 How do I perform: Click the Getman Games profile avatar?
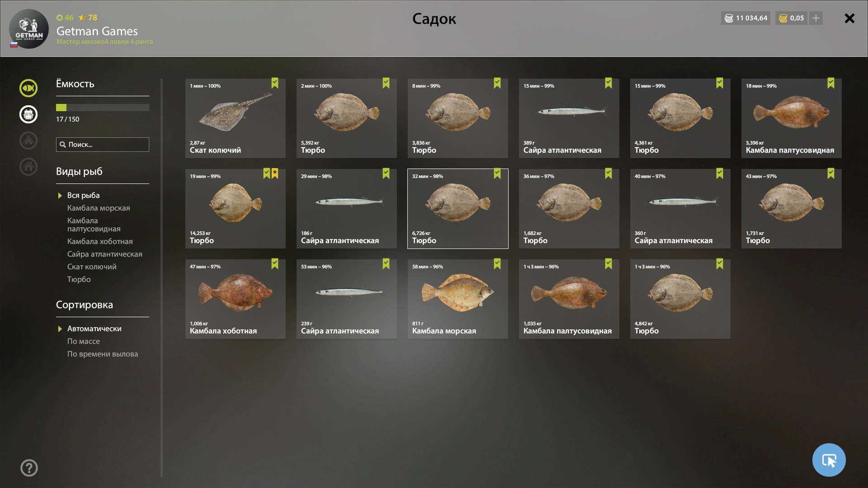tap(29, 29)
